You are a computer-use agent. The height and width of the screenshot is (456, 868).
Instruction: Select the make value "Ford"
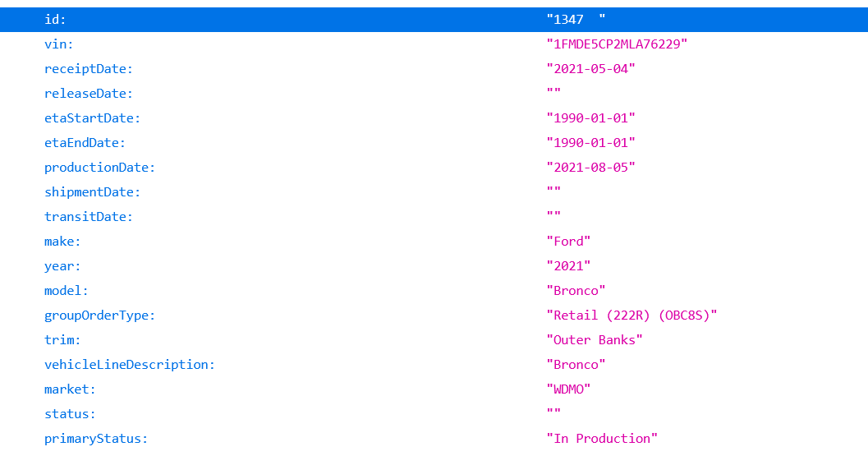point(568,242)
